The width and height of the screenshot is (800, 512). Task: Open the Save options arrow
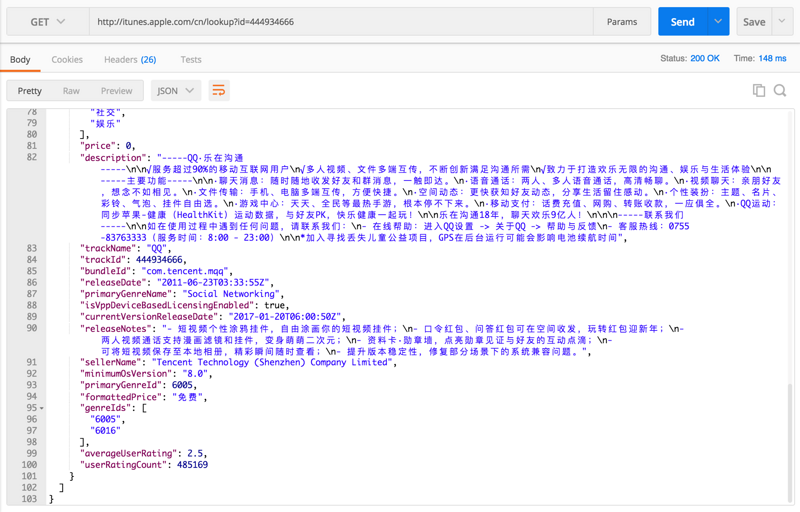click(x=782, y=21)
